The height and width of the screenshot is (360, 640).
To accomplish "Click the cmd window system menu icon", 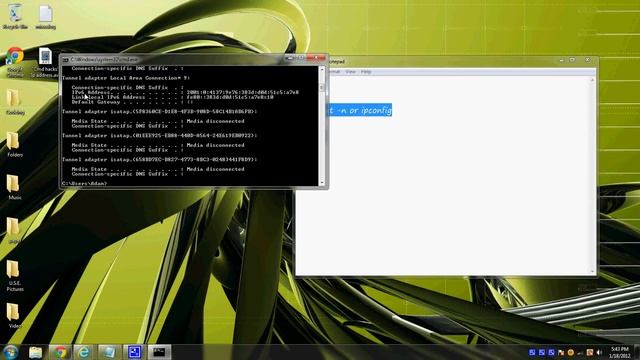I will click(65, 60).
